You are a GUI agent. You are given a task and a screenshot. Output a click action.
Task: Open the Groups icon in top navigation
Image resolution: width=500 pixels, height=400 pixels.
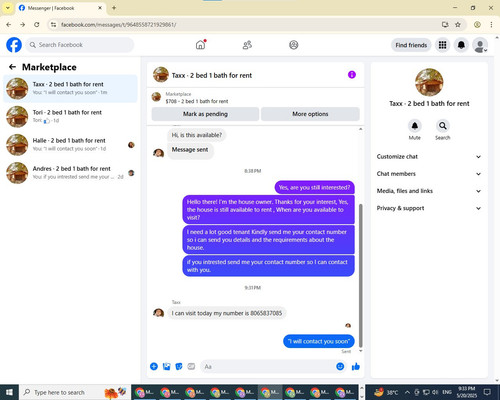[294, 45]
